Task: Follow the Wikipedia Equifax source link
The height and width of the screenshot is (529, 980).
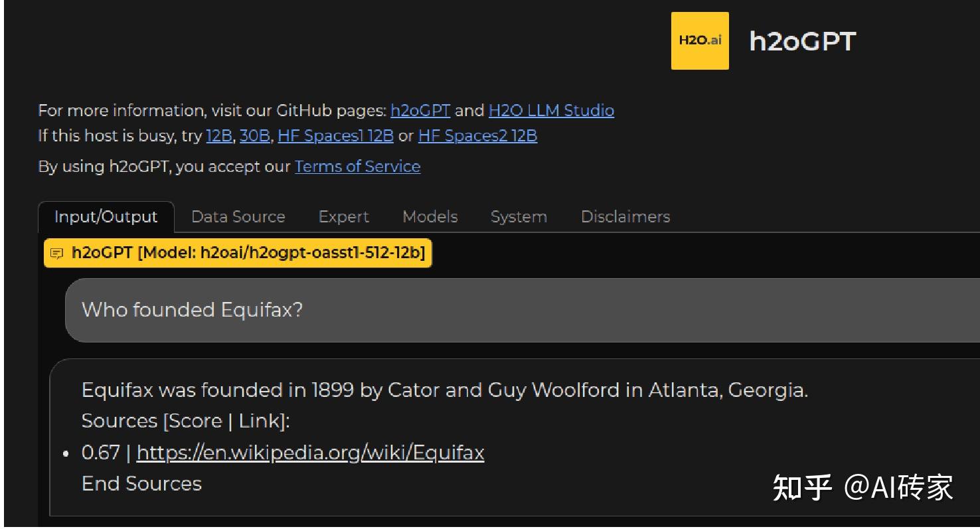Action: point(310,453)
